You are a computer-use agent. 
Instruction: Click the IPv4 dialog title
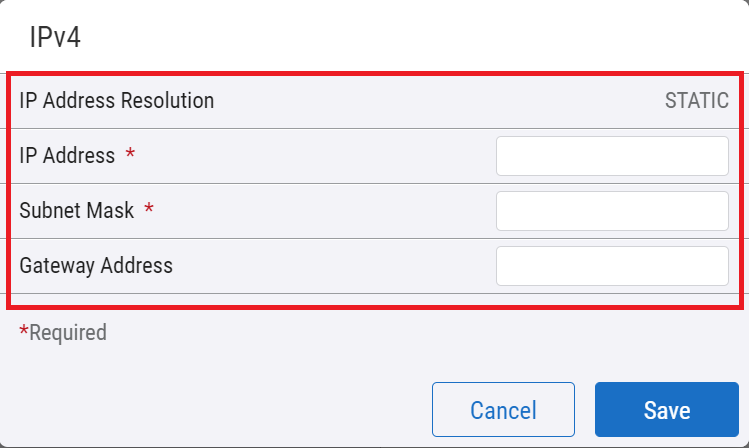(x=56, y=38)
